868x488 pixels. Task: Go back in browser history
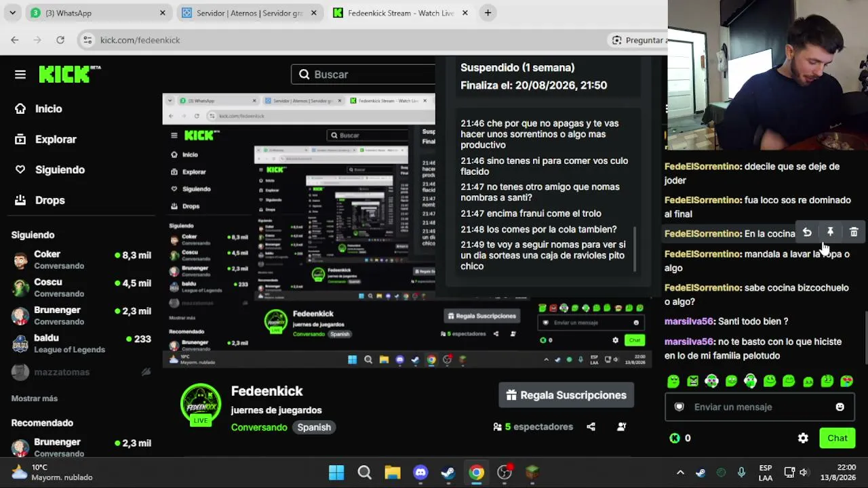pos(15,40)
